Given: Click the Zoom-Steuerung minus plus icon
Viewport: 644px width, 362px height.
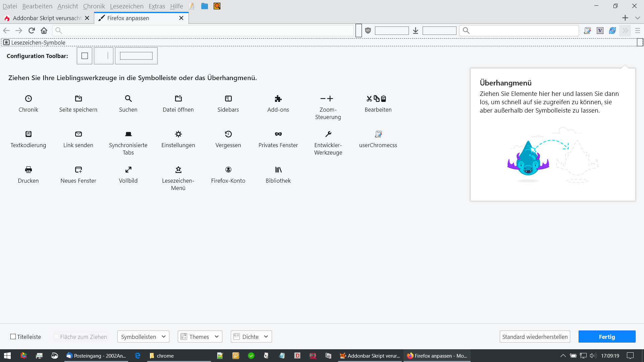Looking at the screenshot, I should click(x=328, y=99).
